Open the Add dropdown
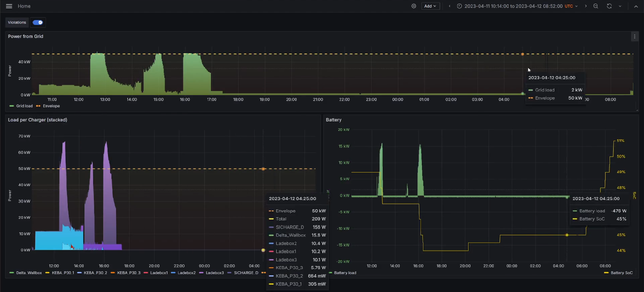The image size is (644, 292). [430, 6]
